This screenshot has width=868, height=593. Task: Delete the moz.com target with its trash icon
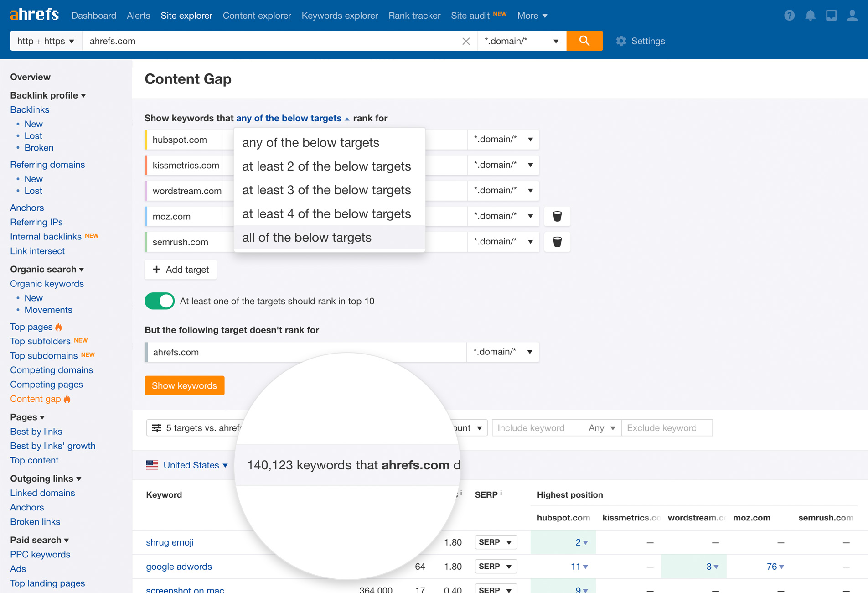(x=557, y=216)
